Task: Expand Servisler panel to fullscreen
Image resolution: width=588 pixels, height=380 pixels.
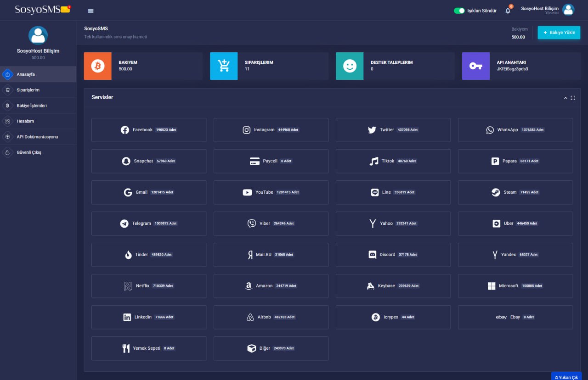Action: 573,98
